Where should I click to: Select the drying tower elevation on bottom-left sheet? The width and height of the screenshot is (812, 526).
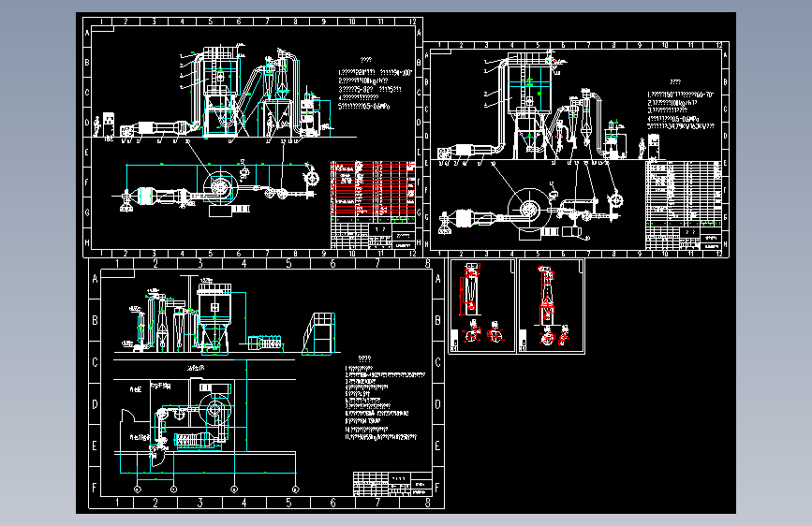214,317
